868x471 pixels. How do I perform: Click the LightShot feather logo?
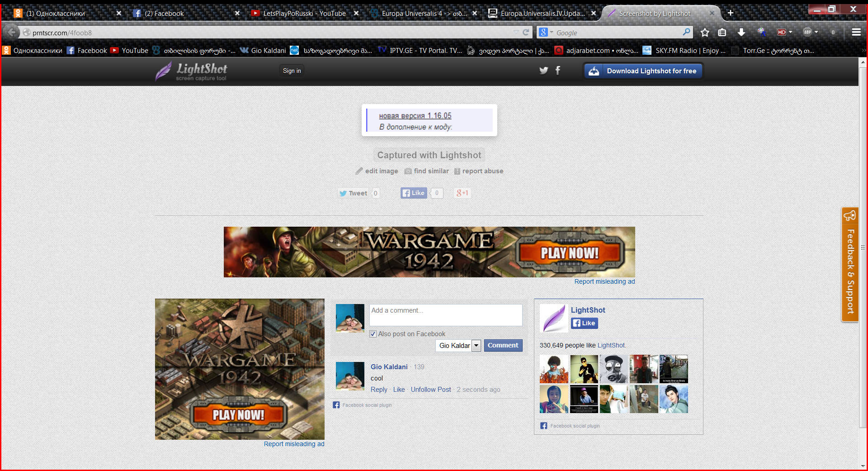[x=191, y=71]
